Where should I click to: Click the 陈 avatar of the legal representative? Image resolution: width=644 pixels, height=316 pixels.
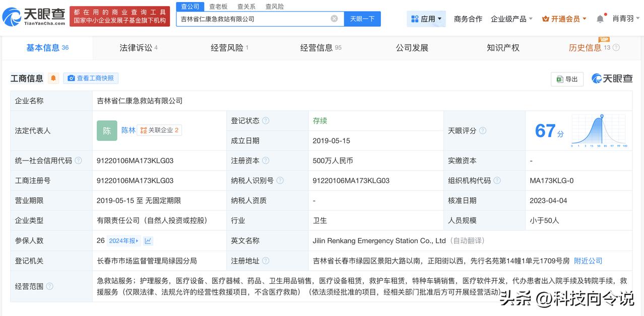(x=107, y=130)
